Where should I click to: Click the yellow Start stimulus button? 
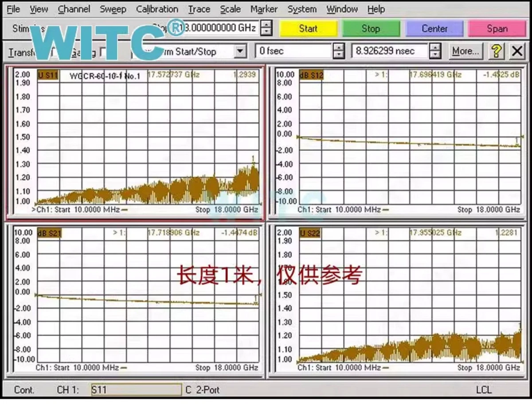pos(308,29)
